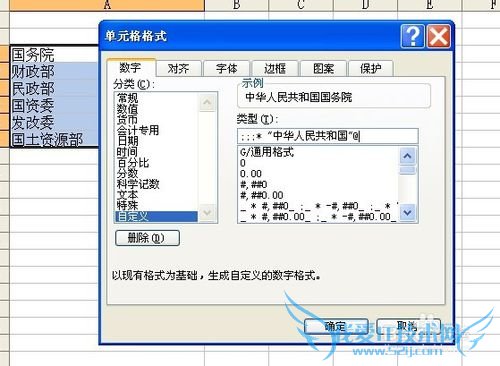Screen dimensions: 500x366
Task: Click column D header in the spreadsheet
Action: [365, 5]
